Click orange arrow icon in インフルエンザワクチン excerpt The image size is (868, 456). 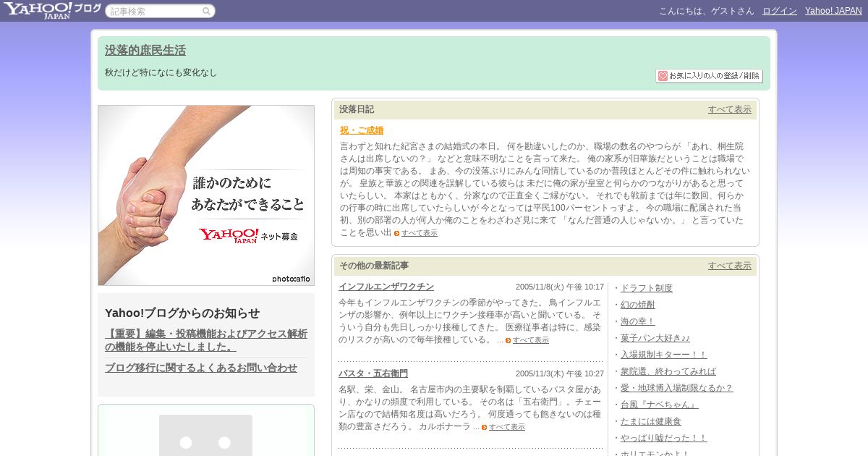point(509,340)
